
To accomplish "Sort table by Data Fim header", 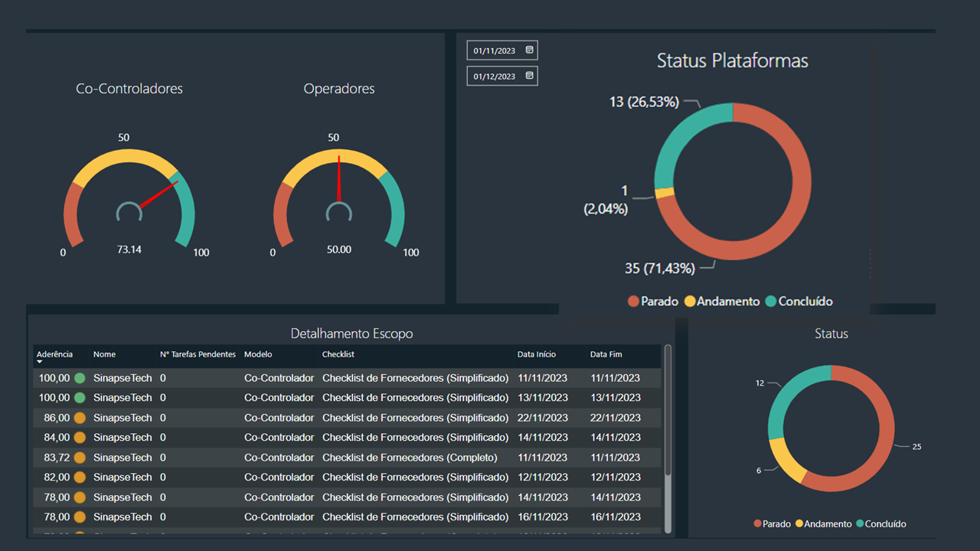I will coord(606,354).
